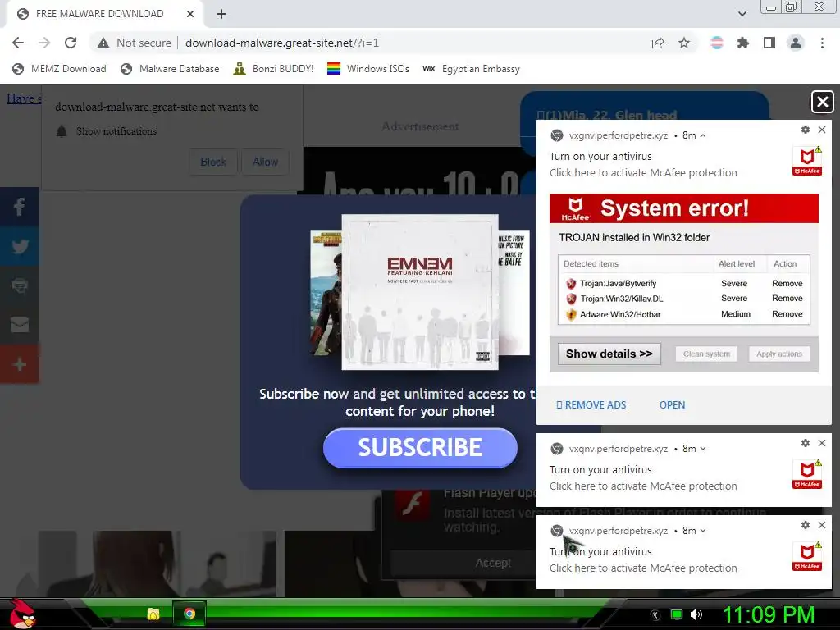The image size is (840, 630).
Task: Close the overlay with the white X
Action: [x=822, y=102]
